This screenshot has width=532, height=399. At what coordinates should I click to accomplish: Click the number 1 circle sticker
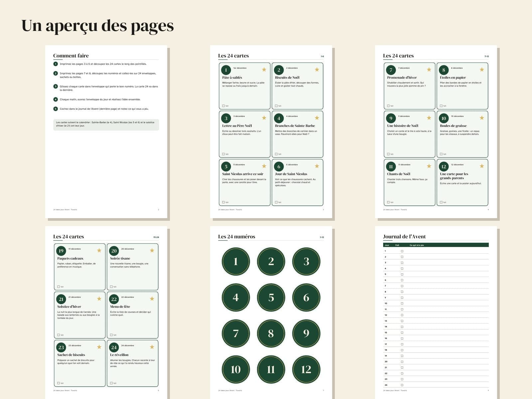(x=236, y=261)
